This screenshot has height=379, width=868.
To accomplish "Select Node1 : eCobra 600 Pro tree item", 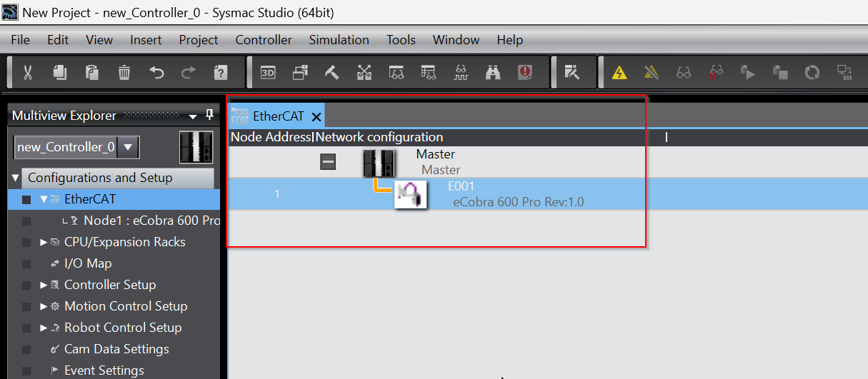I will pos(151,221).
